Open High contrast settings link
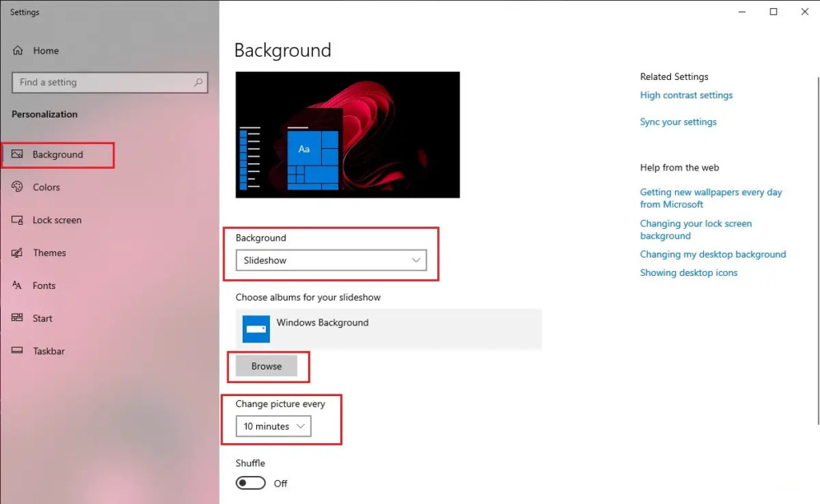Image resolution: width=820 pixels, height=504 pixels. [686, 95]
